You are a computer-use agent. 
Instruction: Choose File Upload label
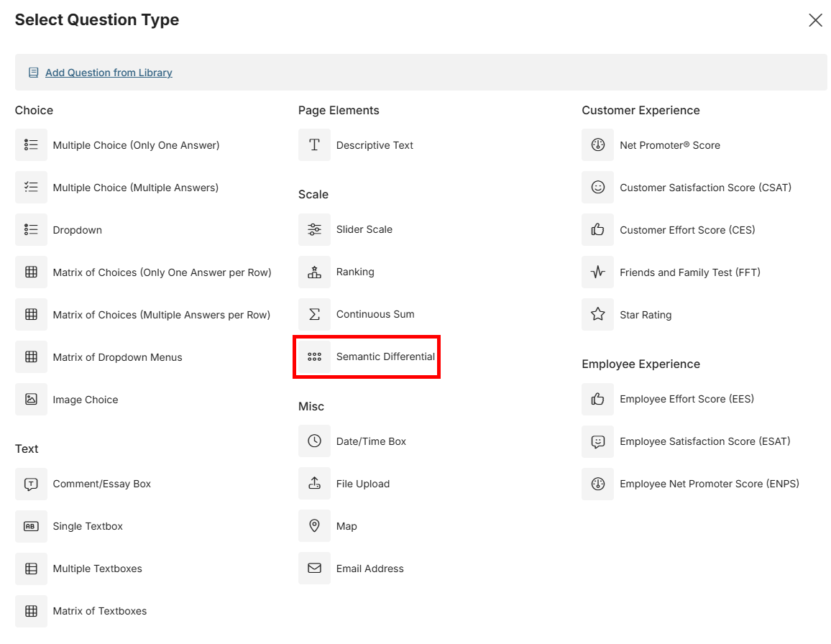coord(363,484)
